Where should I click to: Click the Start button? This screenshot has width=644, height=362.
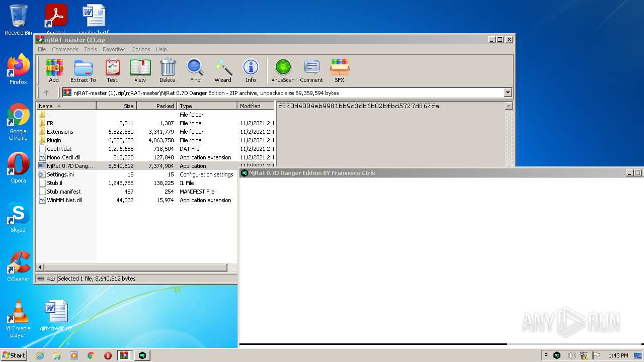pos(14,355)
